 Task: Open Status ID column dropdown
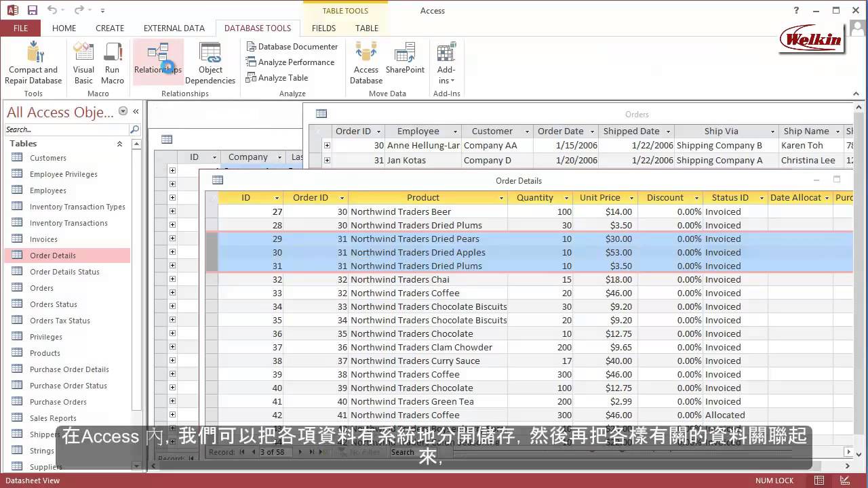762,198
